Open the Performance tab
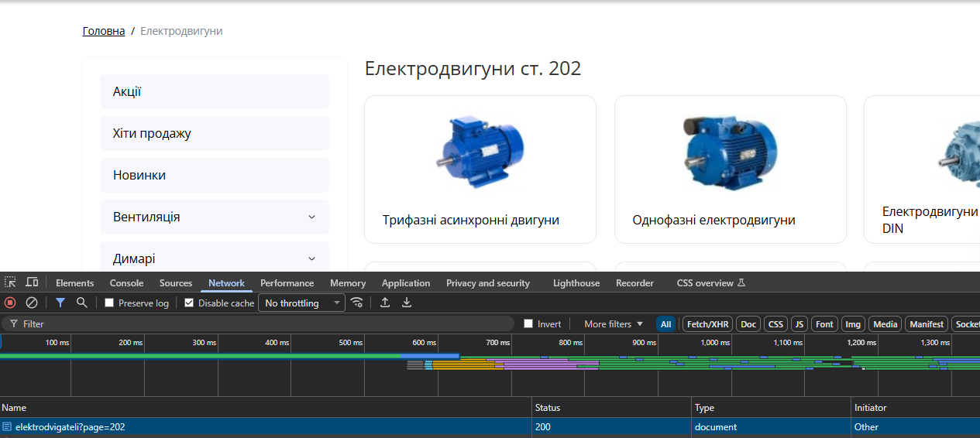The image size is (980, 438). click(x=287, y=283)
